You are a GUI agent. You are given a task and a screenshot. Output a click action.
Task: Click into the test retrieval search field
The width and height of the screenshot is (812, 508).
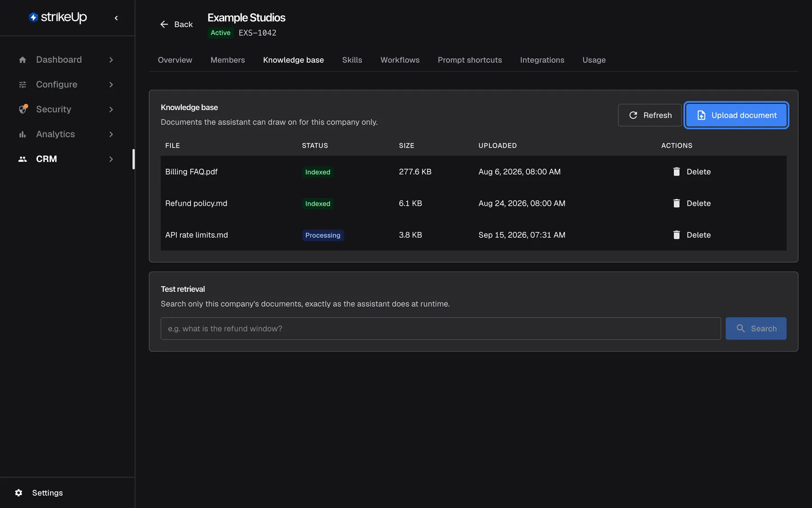click(441, 328)
